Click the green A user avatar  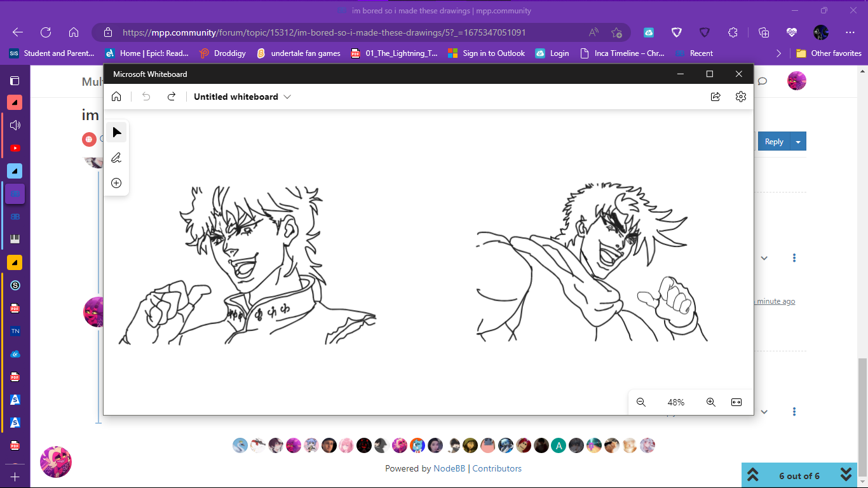[559, 445]
